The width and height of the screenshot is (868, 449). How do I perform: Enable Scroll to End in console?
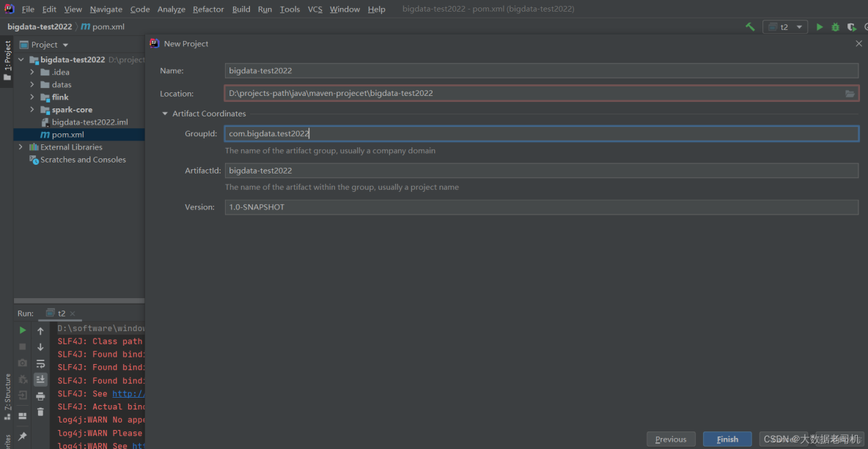40,379
